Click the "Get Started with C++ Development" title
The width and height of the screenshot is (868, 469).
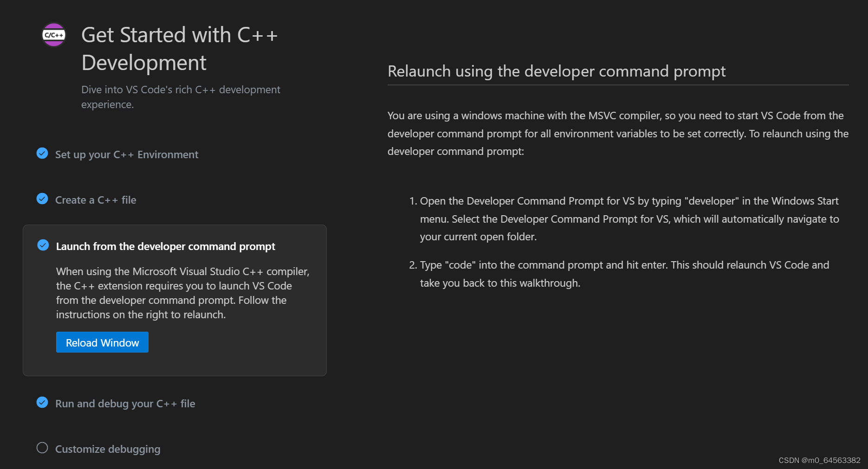(180, 48)
